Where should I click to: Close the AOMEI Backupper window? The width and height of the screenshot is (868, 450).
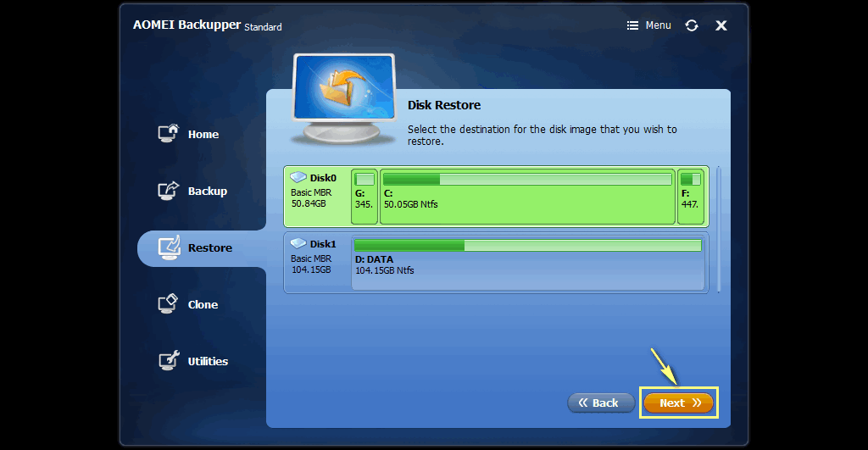pyautogui.click(x=721, y=25)
